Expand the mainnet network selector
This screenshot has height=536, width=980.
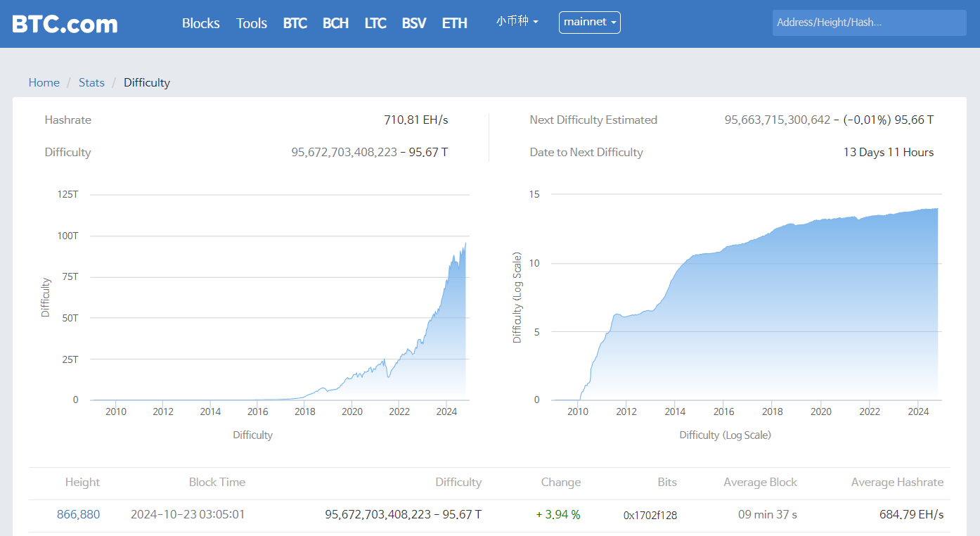click(x=589, y=22)
